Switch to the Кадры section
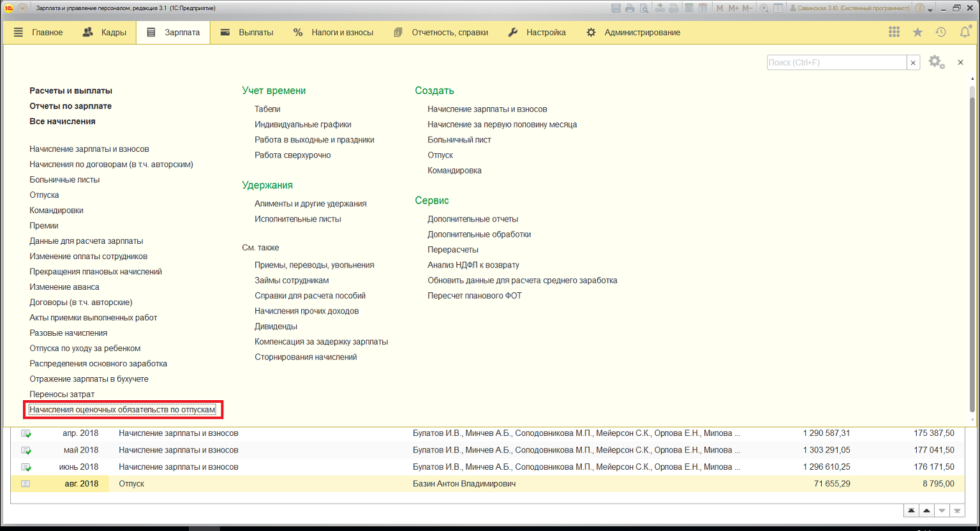The height and width of the screenshot is (531, 980). [x=105, y=32]
